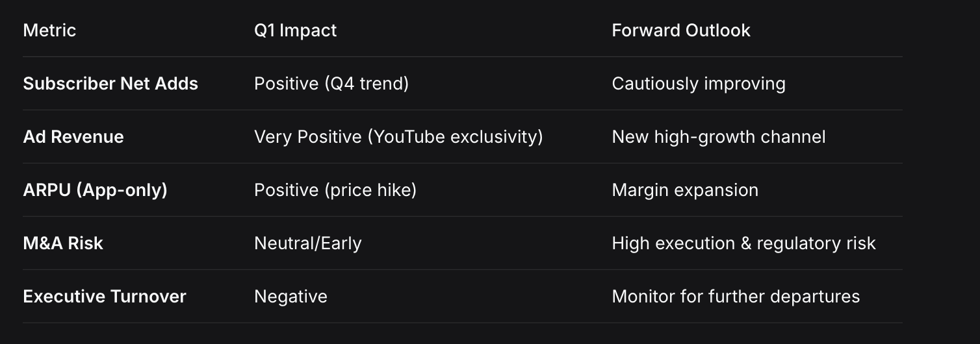Select the Negative impact cell
Screen dimensions: 980x344
click(x=290, y=297)
